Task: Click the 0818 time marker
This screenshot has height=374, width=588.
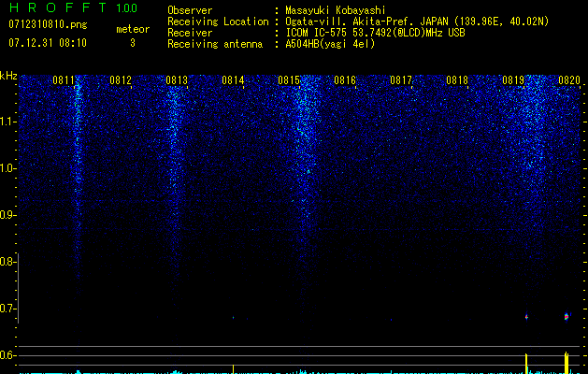Action: pos(457,80)
